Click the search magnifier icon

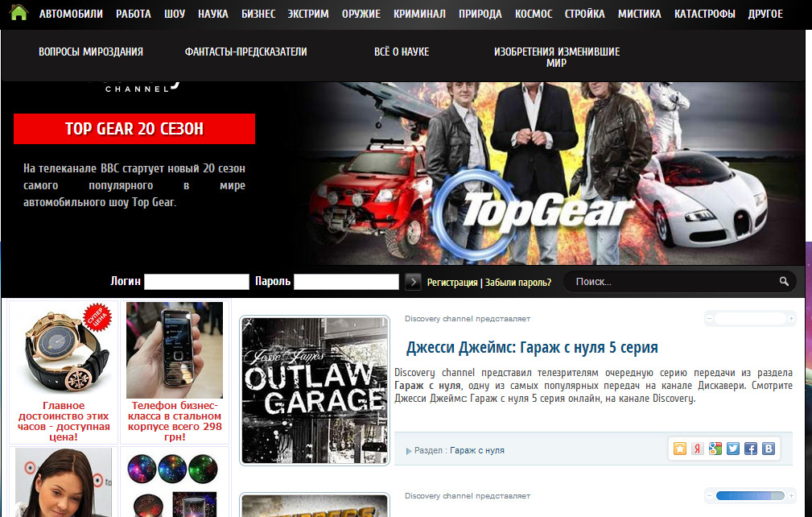pyautogui.click(x=784, y=282)
